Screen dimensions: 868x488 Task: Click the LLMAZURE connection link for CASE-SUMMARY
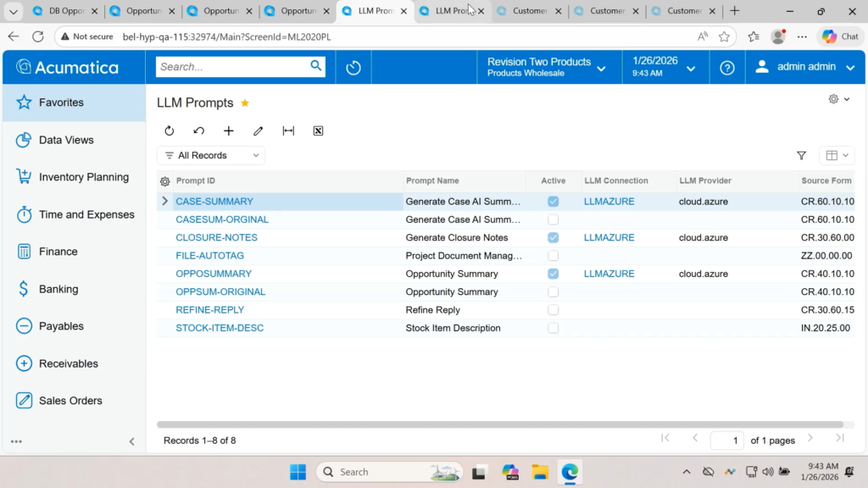point(609,202)
